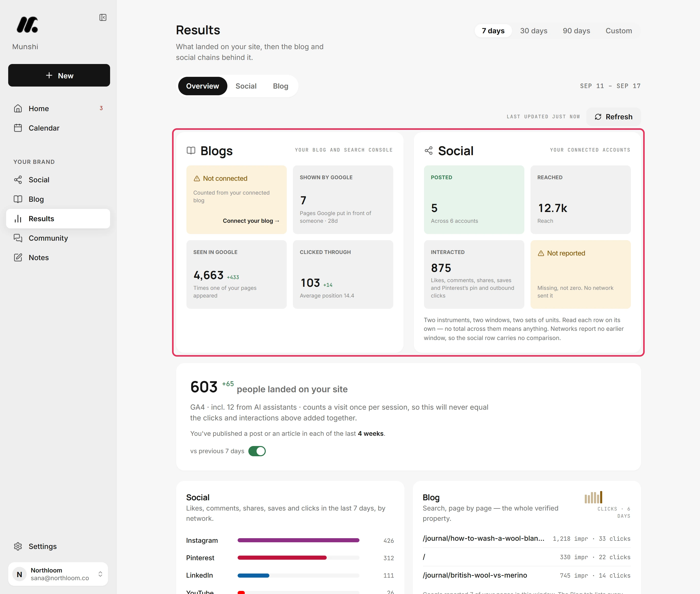Click the Reached 12.7k card

point(580,200)
